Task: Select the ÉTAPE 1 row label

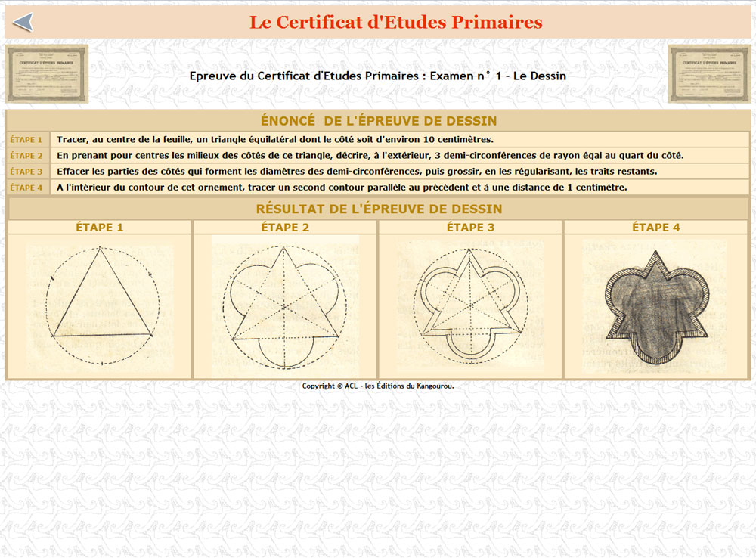Action: (26, 140)
